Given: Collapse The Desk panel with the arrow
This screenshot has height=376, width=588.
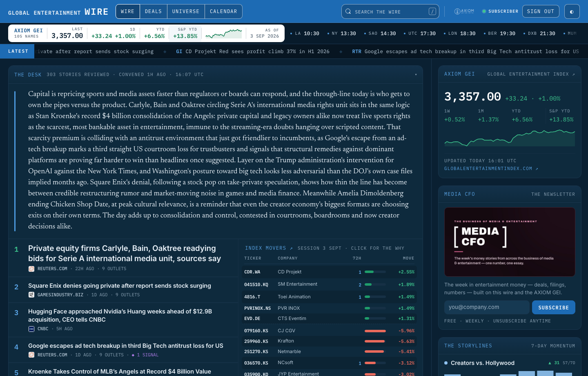Looking at the screenshot, I should [x=416, y=74].
